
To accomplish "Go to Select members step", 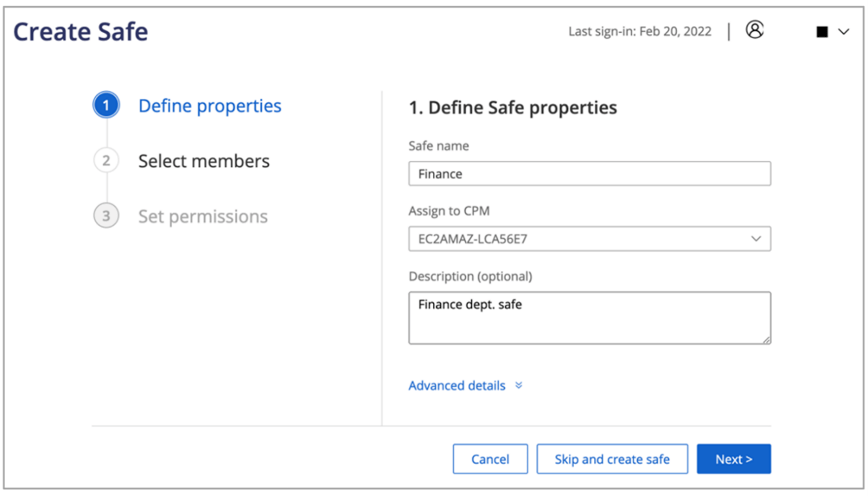I will tap(204, 161).
